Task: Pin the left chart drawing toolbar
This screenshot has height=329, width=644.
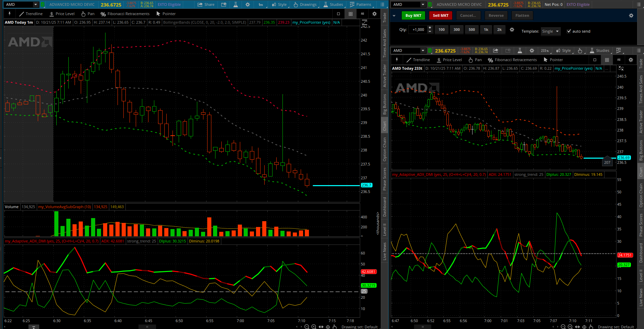Action: click(x=10, y=14)
